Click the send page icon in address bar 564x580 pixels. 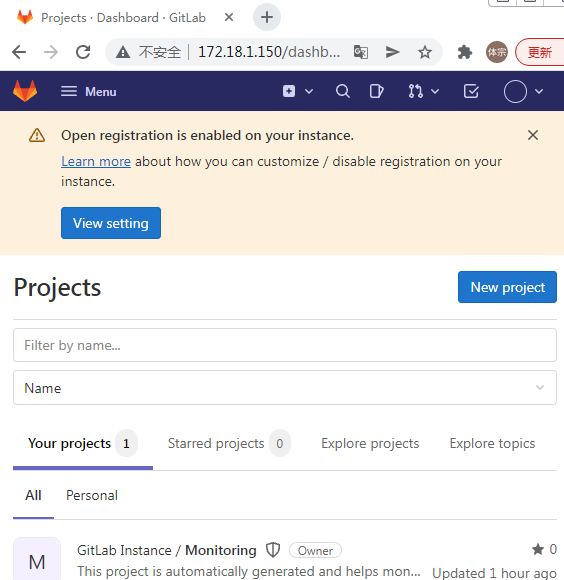coord(392,52)
